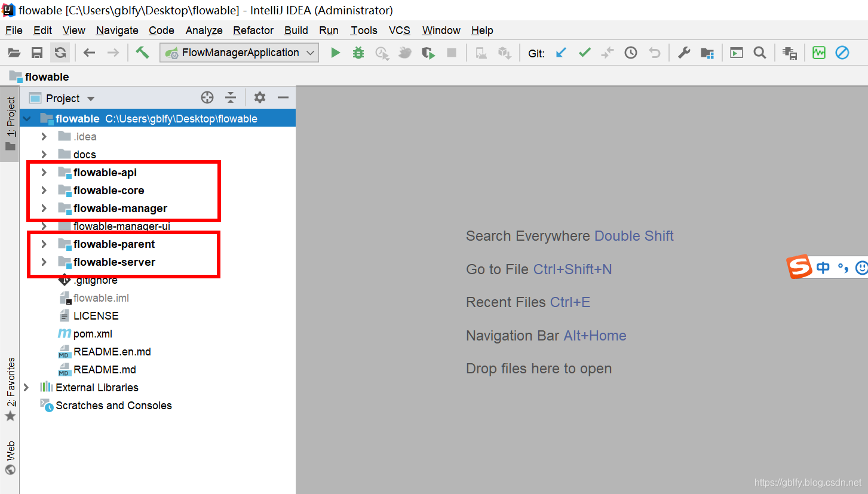Click the Run Anything terminal-window icon

[737, 53]
